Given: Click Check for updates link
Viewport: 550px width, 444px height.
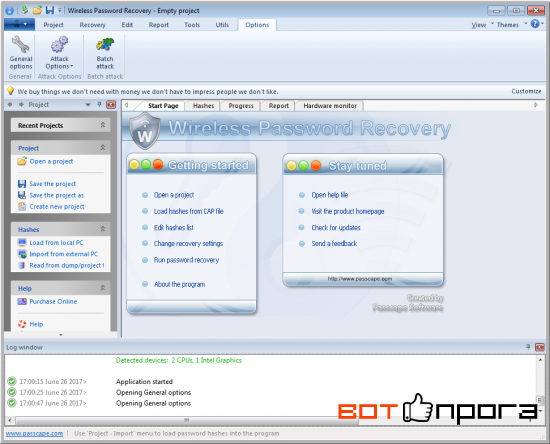Looking at the screenshot, I should (336, 228).
